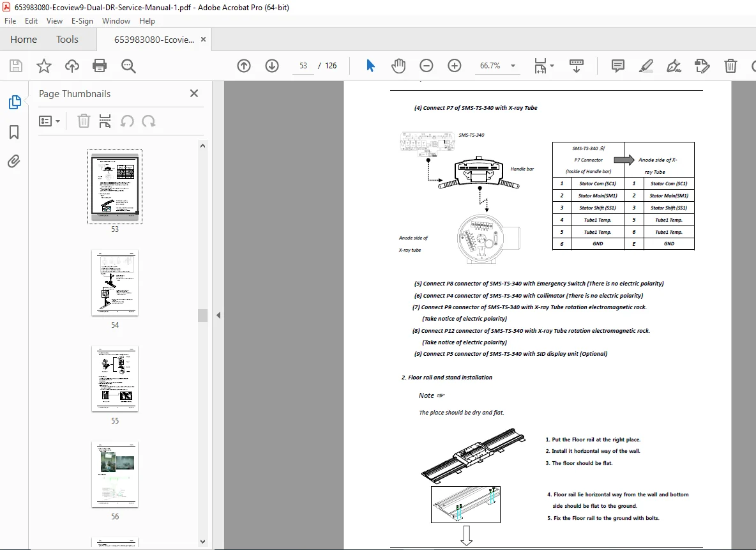
Task: Select page 55 thumbnail
Action: tap(115, 379)
